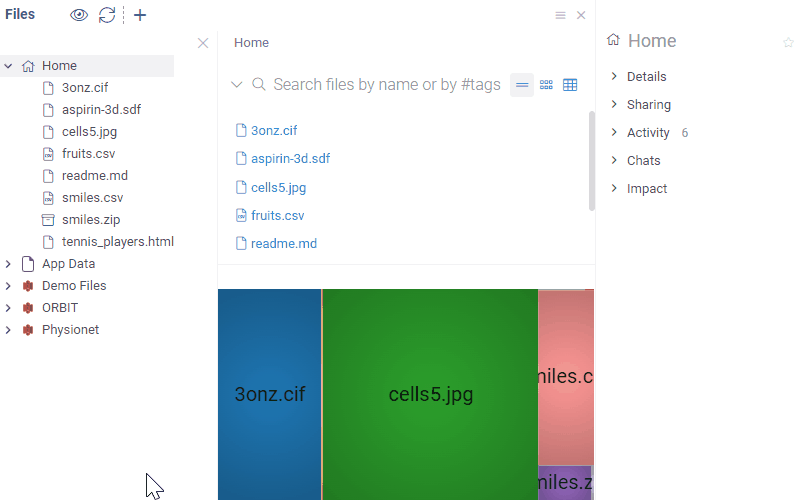Mark Home as favorite with the star
This screenshot has height=500, width=800.
789,42
